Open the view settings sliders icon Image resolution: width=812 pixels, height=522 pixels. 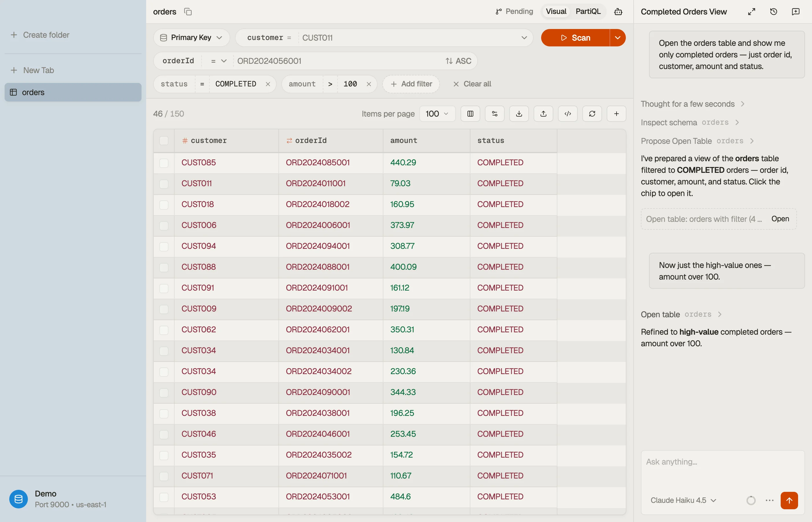click(494, 114)
